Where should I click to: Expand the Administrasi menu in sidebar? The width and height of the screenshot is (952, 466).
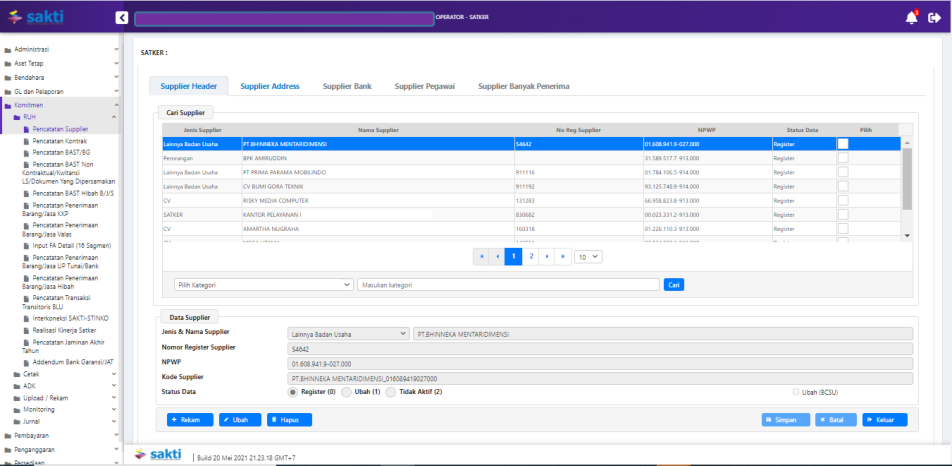tap(60, 49)
